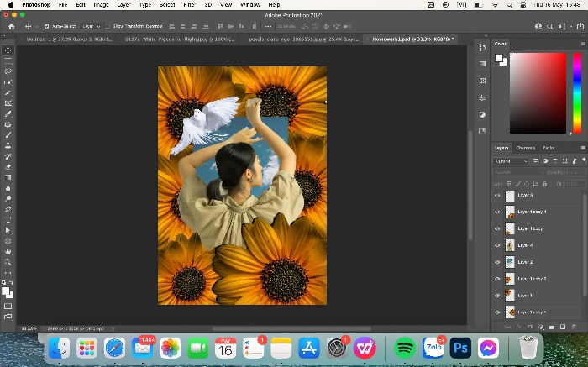
Task: Hide Layer 4 using its eye icon
Action: (497, 245)
